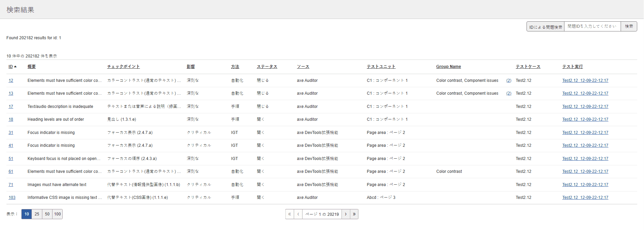Show 10 results per page
The height and width of the screenshot is (230, 644).
(26, 214)
